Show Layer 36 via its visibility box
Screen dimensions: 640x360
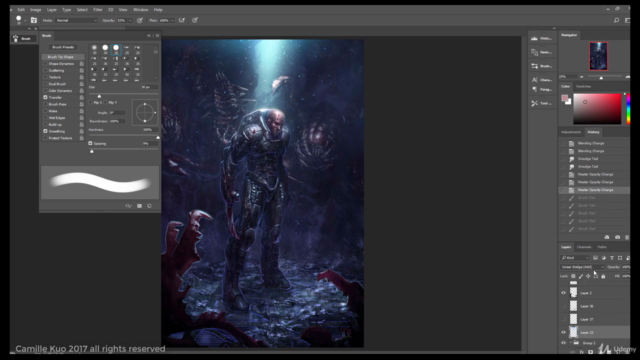pyautogui.click(x=564, y=306)
